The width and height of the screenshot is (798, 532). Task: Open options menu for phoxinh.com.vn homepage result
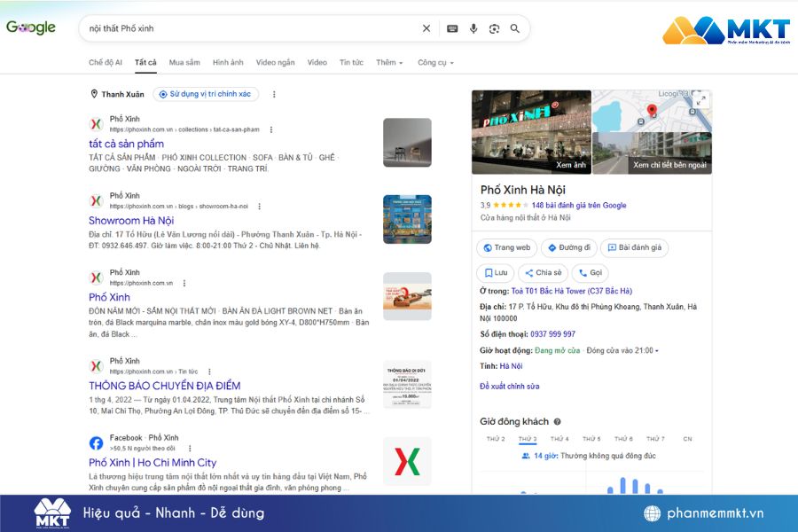pyautogui.click(x=184, y=283)
